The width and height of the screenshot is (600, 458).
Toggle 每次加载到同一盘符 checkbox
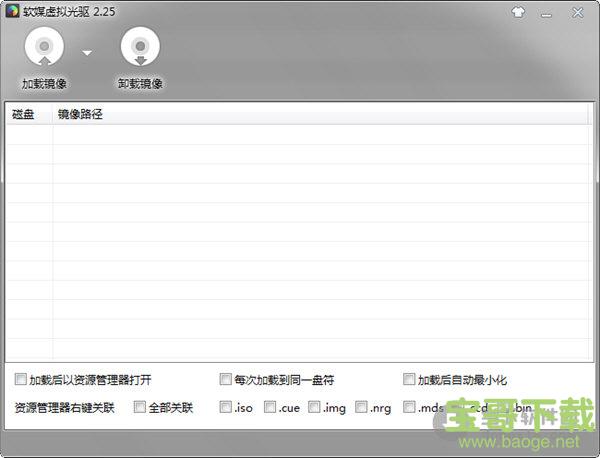[x=226, y=380]
